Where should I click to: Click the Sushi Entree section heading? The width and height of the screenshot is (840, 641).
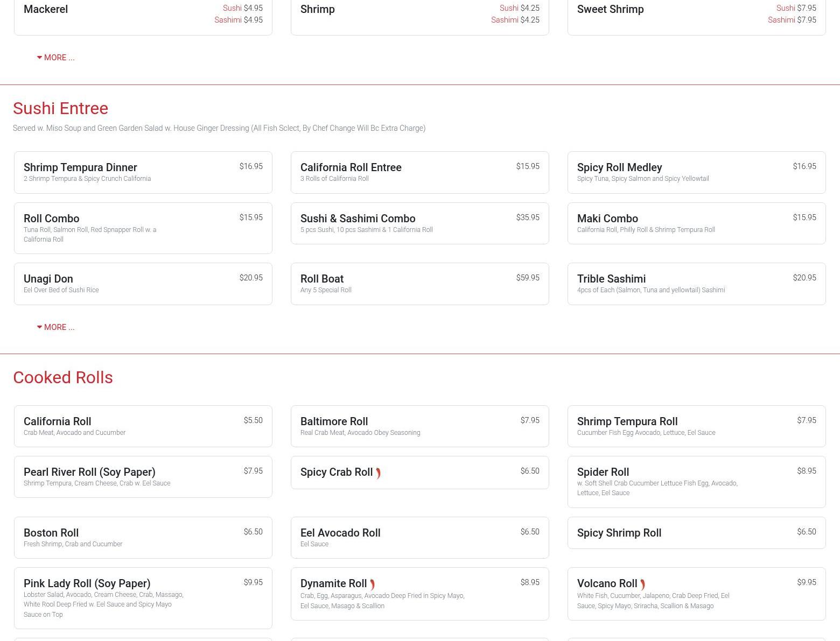(x=60, y=108)
